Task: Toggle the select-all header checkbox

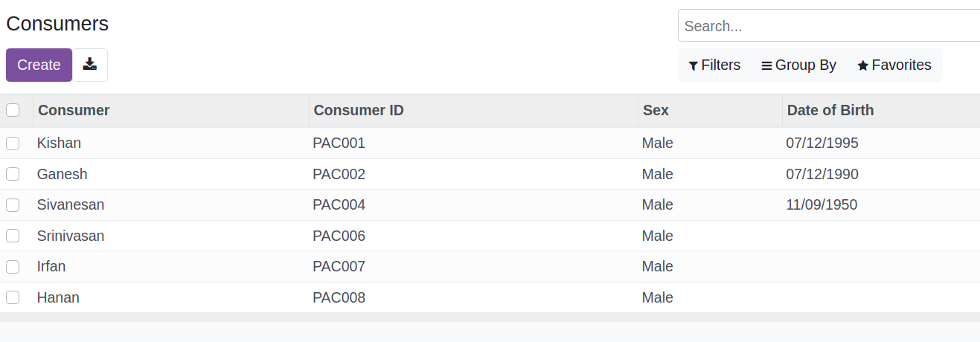Action: 13,110
